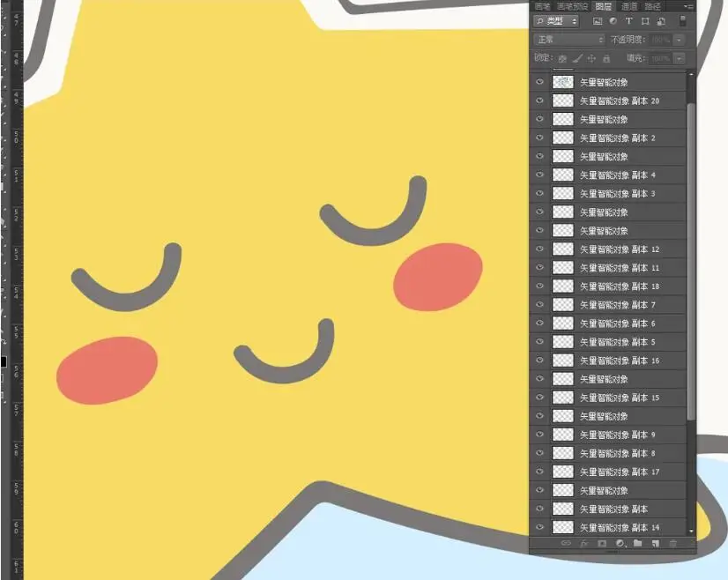The height and width of the screenshot is (580, 728).
Task: Select layer name 矢量智能对象 副本 14
Action: (x=620, y=527)
